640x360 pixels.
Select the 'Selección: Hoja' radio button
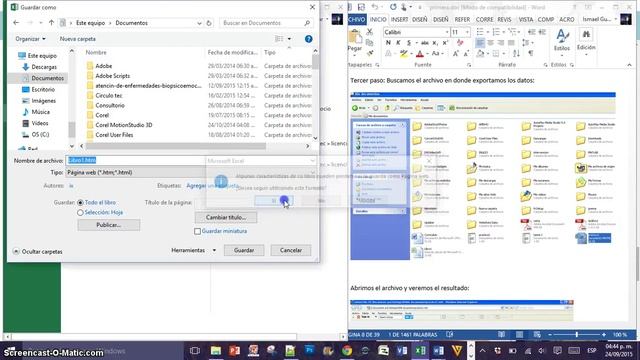point(80,213)
